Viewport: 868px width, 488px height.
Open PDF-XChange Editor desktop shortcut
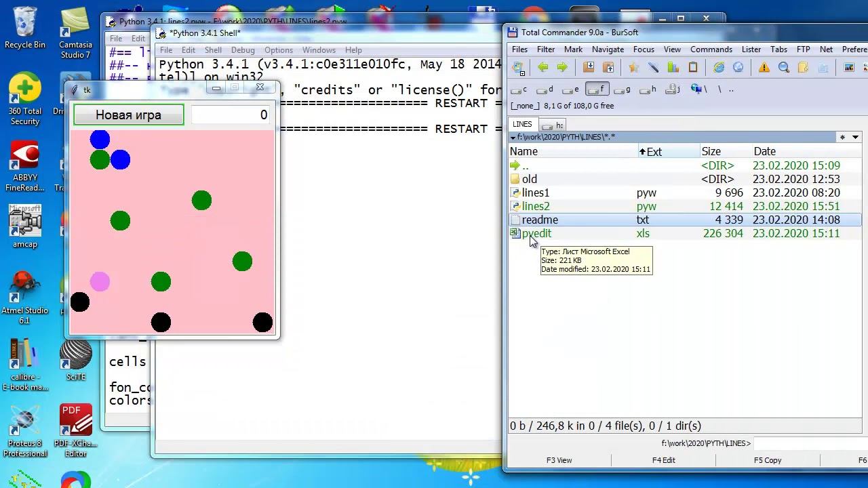(x=75, y=431)
